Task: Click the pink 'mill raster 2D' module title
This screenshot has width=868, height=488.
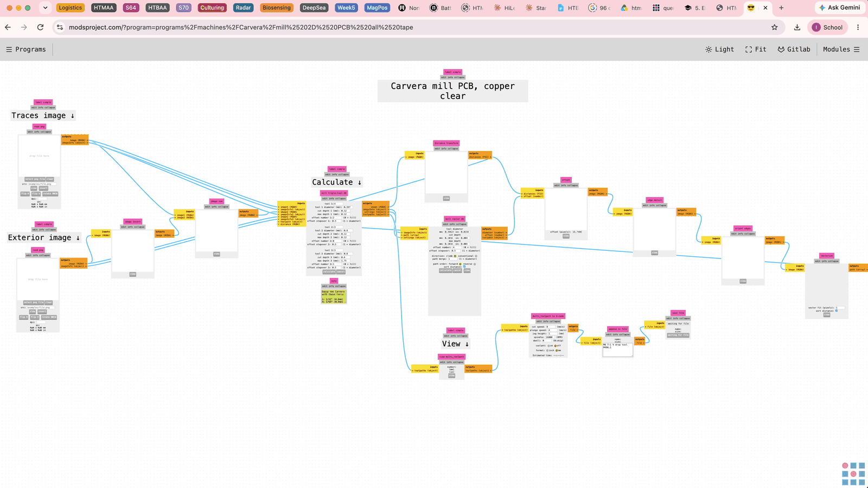Action: point(455,219)
